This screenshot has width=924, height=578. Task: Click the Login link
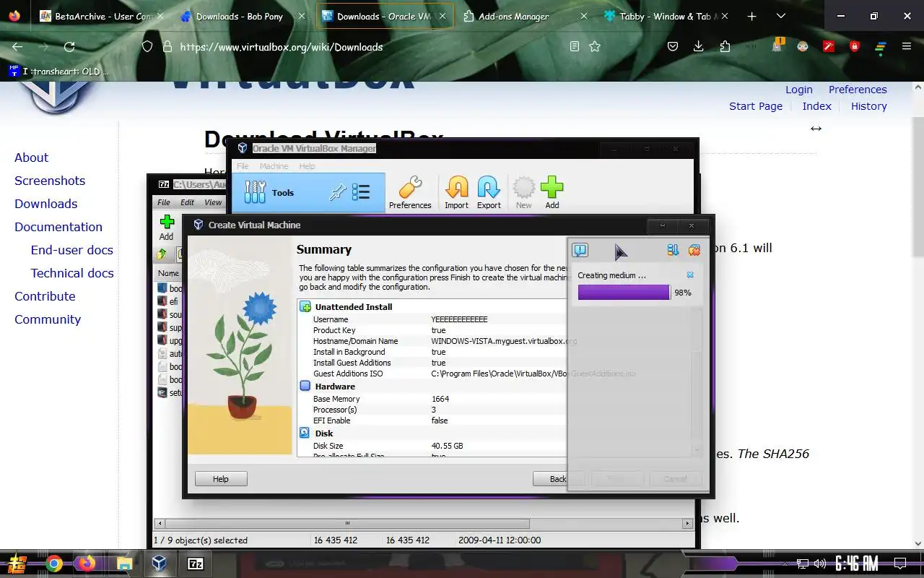pyautogui.click(x=799, y=90)
